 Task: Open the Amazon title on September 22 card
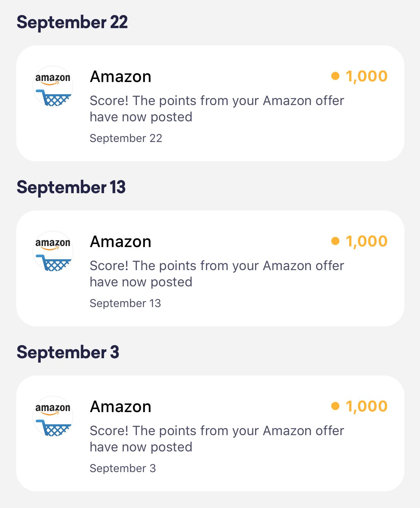(x=121, y=77)
